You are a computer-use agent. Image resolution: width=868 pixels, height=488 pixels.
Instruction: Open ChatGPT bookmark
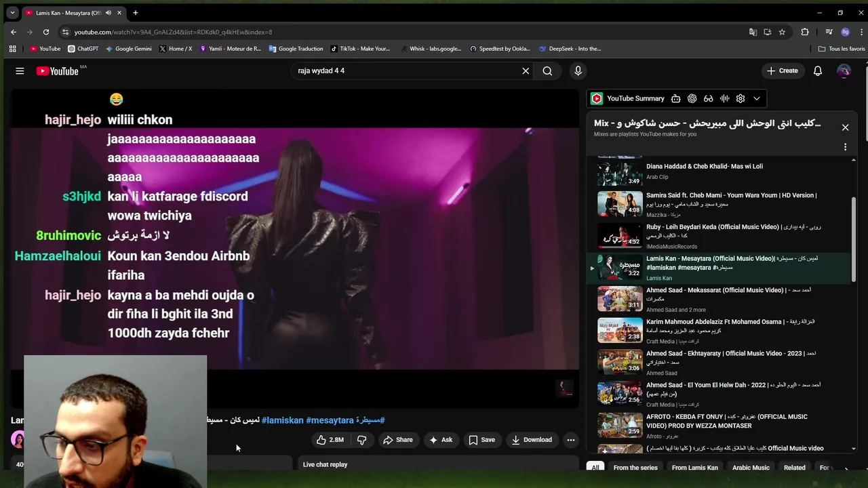pos(83,49)
